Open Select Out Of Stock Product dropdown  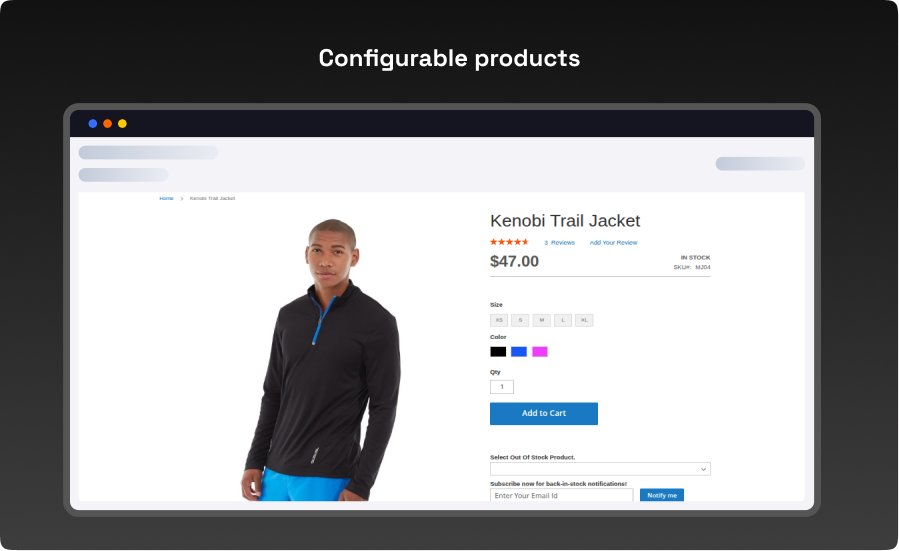(x=600, y=469)
